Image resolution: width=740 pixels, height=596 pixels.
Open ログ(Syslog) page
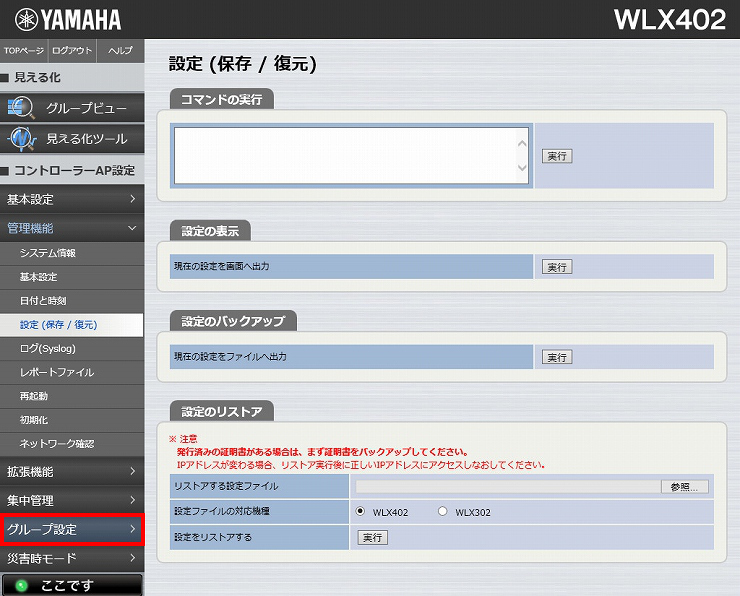click(72, 349)
